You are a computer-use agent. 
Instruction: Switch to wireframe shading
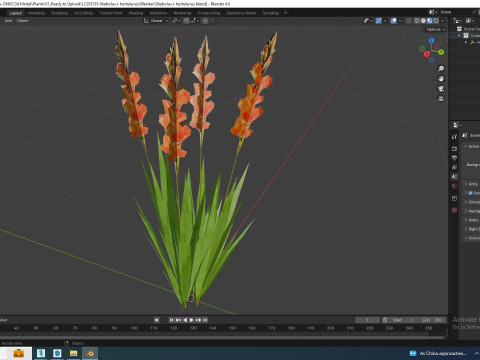pyautogui.click(x=417, y=21)
